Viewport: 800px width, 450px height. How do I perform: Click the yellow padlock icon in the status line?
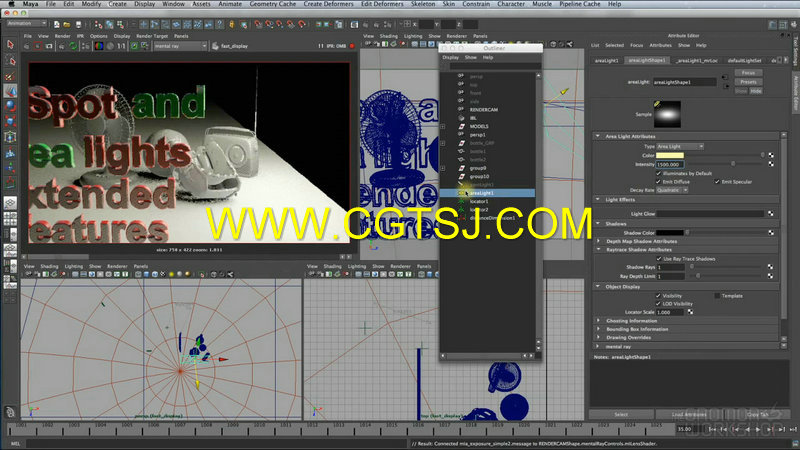pos(232,24)
